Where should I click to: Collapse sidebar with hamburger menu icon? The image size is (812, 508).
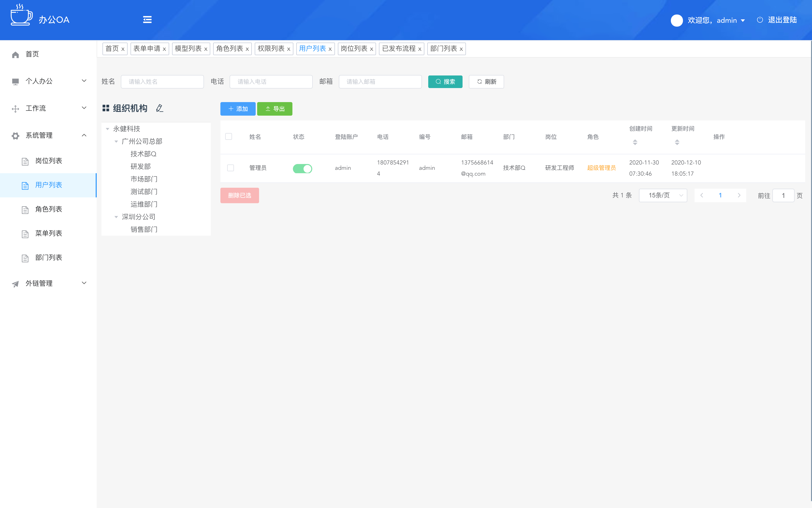click(147, 20)
